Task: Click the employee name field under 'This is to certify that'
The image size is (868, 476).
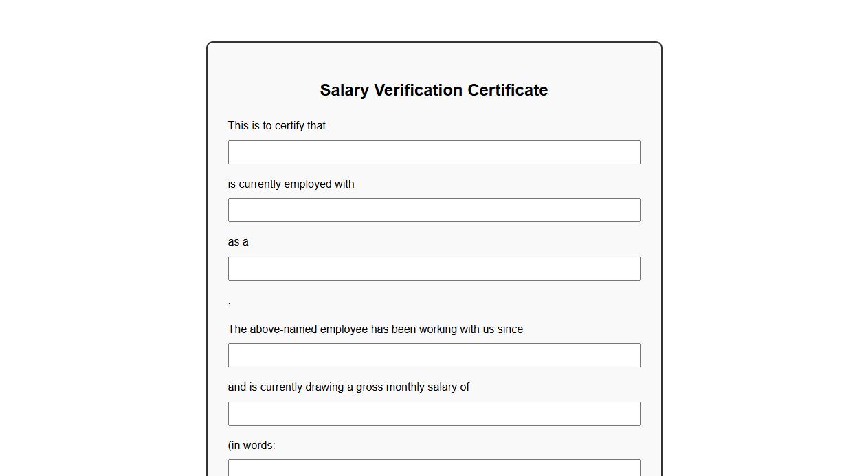Action: (434, 152)
